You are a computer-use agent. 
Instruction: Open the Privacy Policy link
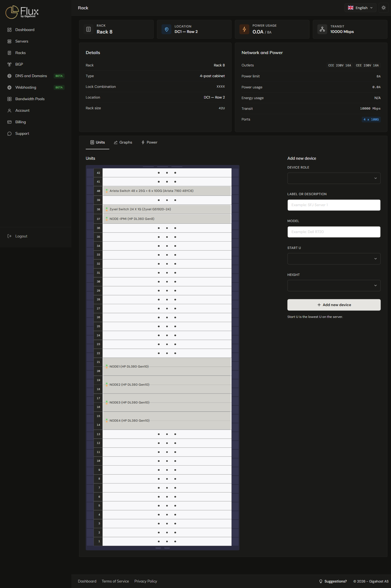point(146,581)
